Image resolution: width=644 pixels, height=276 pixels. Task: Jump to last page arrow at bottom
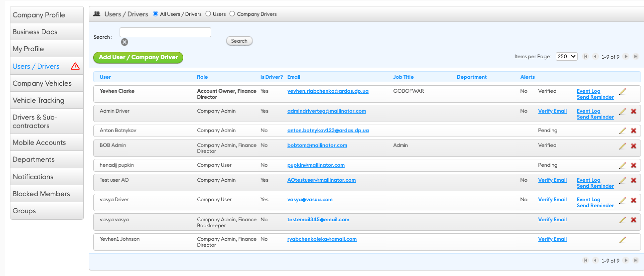[x=635, y=260]
